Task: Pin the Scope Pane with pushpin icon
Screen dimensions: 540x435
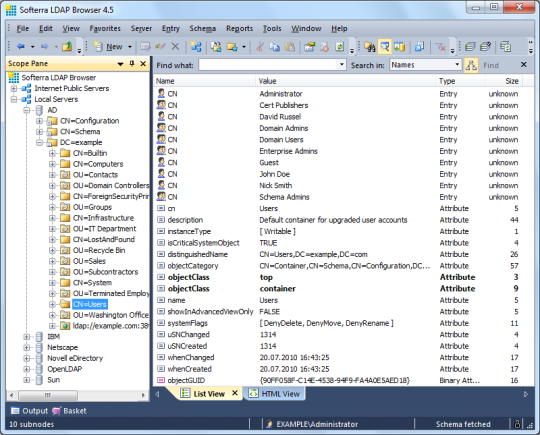Action: point(132,63)
